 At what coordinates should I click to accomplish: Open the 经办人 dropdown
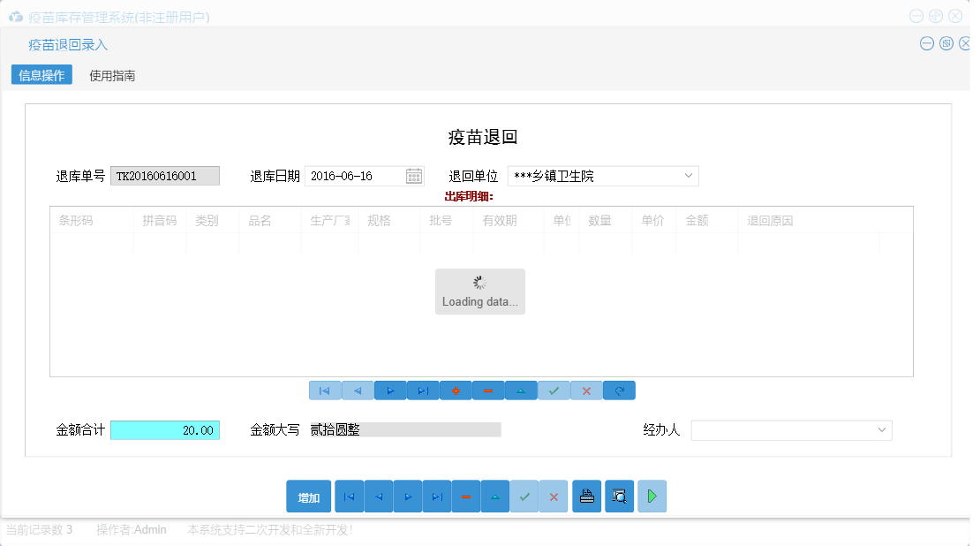pyautogui.click(x=883, y=430)
